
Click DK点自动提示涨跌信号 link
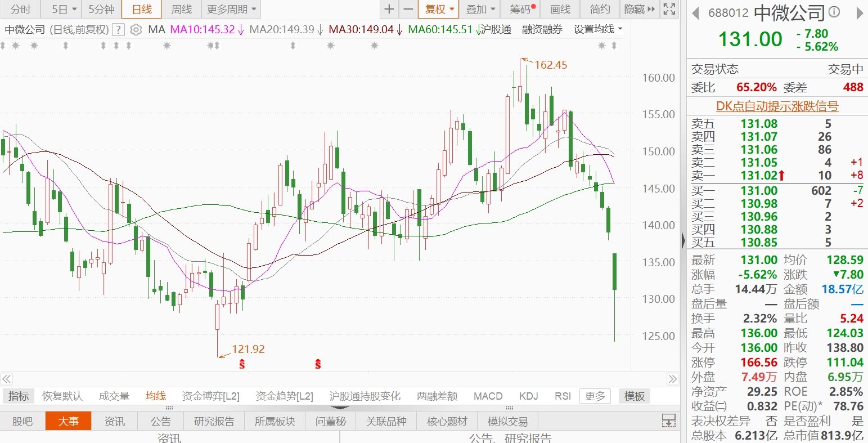pos(777,106)
